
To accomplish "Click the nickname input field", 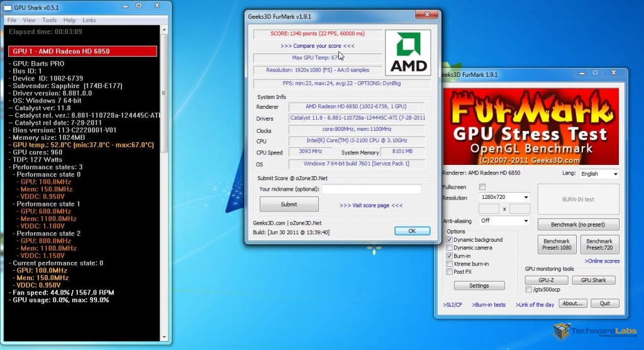I will pyautogui.click(x=372, y=189).
